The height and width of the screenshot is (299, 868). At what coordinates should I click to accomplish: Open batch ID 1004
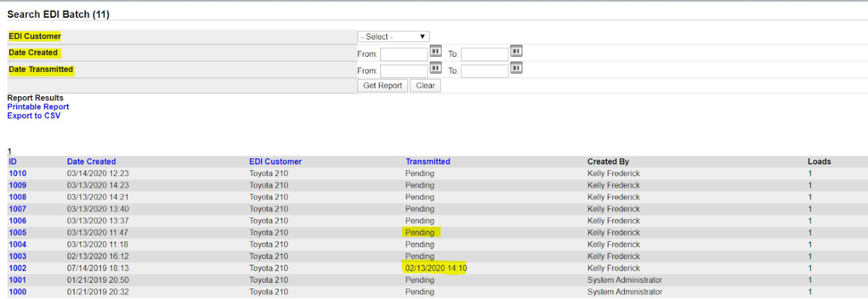point(17,245)
